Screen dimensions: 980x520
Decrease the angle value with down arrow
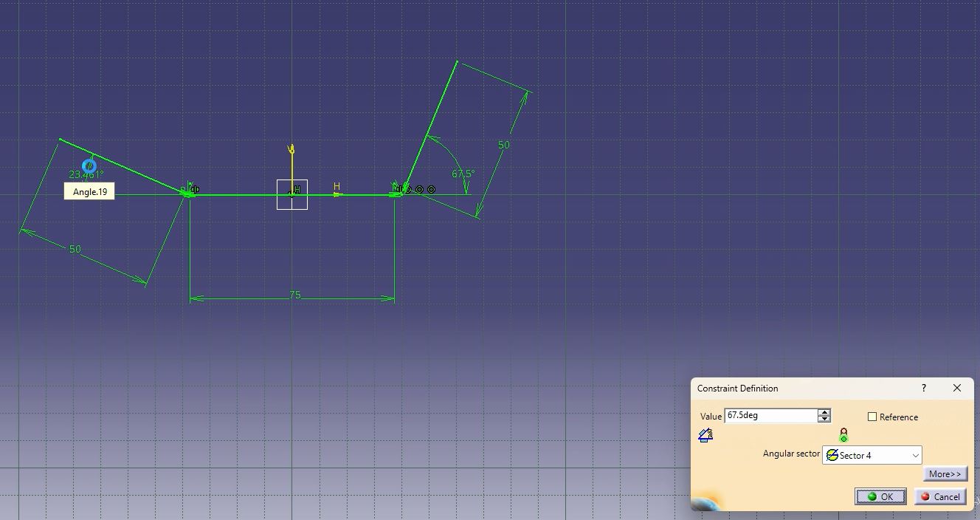point(824,420)
